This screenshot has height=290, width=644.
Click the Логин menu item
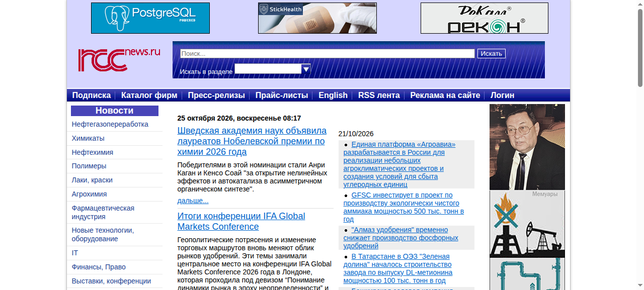(x=503, y=95)
